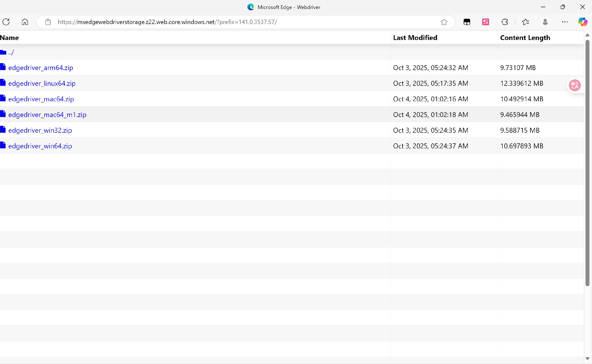Viewport: 592px width, 364px height.
Task: Open the Favorites list icon
Action: (x=526, y=22)
